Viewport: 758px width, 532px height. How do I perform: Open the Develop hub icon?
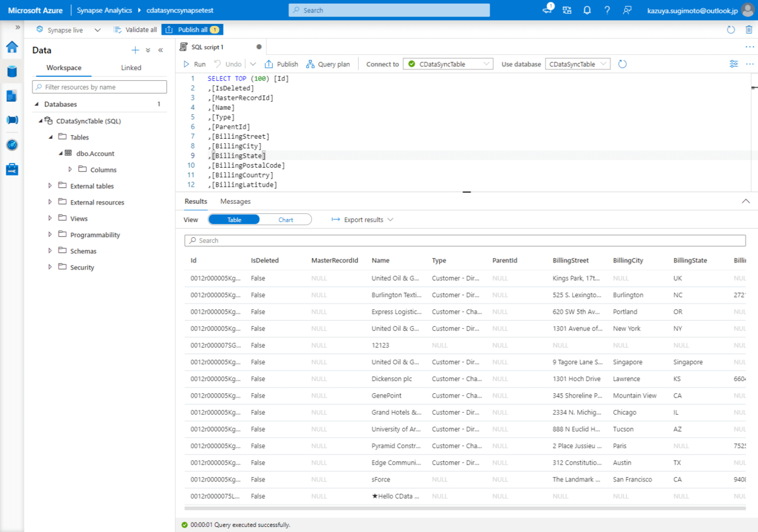click(12, 96)
